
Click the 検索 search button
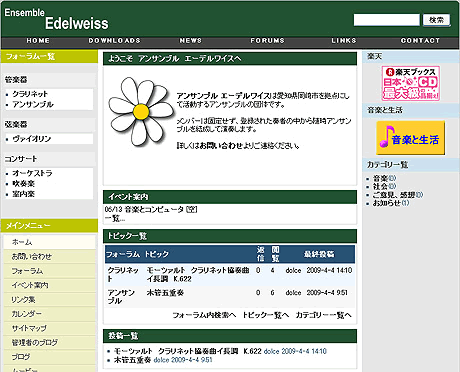coord(436,20)
